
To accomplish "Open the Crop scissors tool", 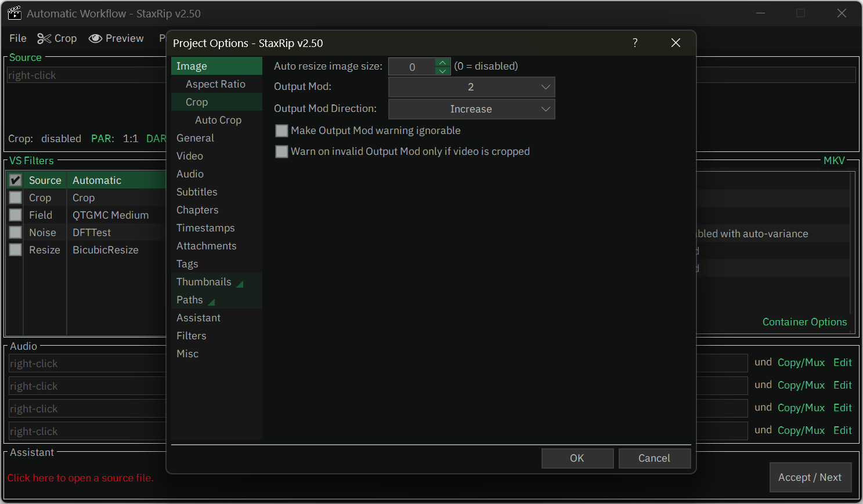I will tap(57, 38).
